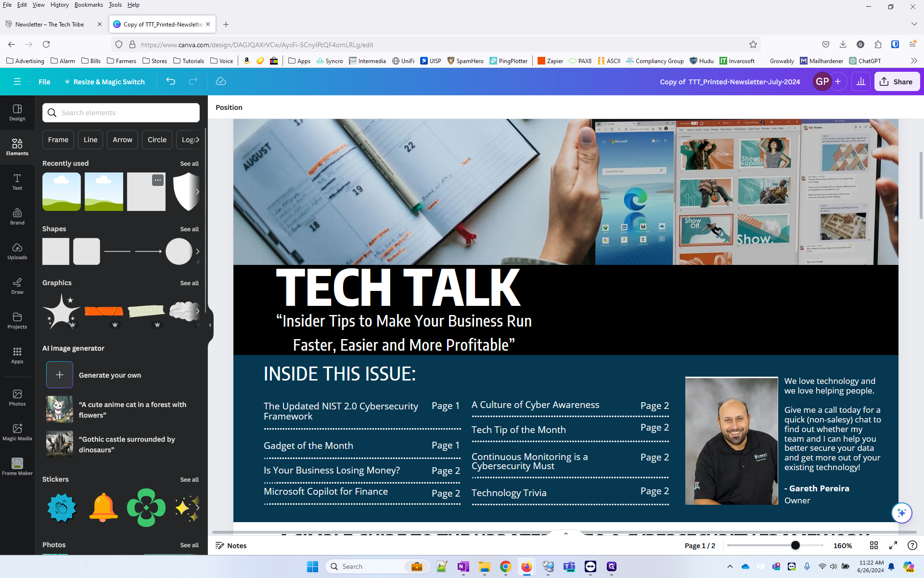924x578 pixels.
Task: Click the vertical canvas scrollbar
Action: click(921, 184)
